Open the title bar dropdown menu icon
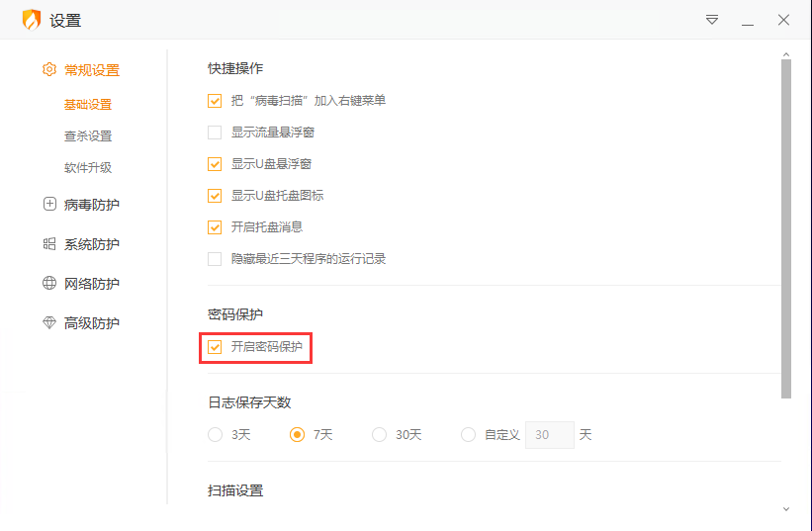812x531 pixels. pyautogui.click(x=712, y=20)
